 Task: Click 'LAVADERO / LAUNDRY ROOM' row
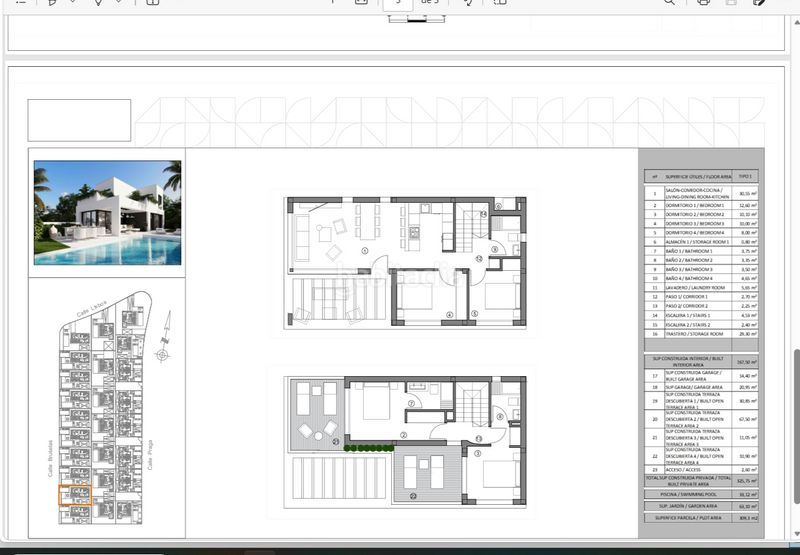point(701,288)
